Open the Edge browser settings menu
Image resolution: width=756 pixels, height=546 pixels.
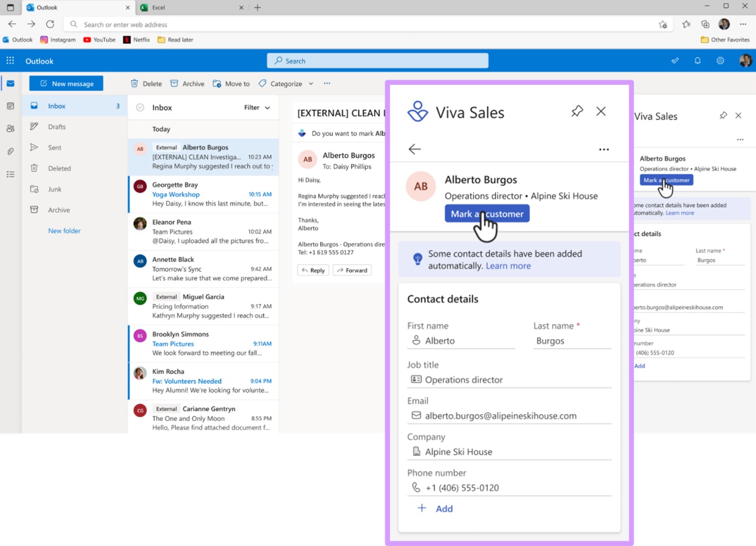(x=743, y=24)
